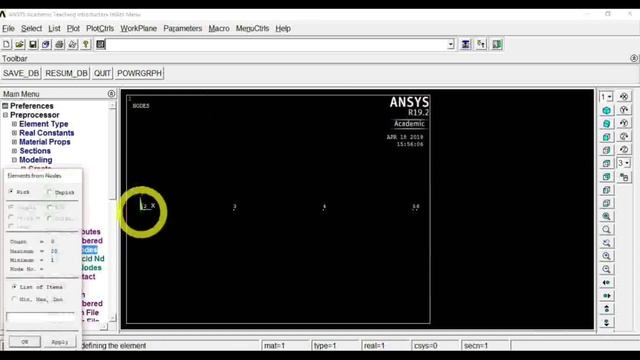
Task: Click the ANSYS Help question-mark icon
Action: (86, 44)
